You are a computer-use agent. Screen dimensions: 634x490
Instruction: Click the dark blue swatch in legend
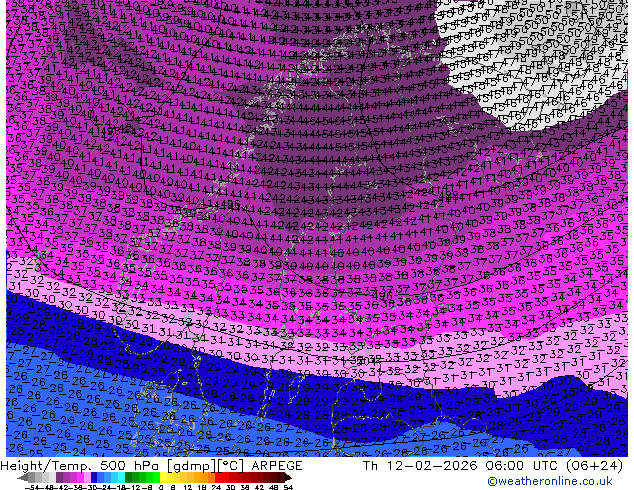pos(94,477)
